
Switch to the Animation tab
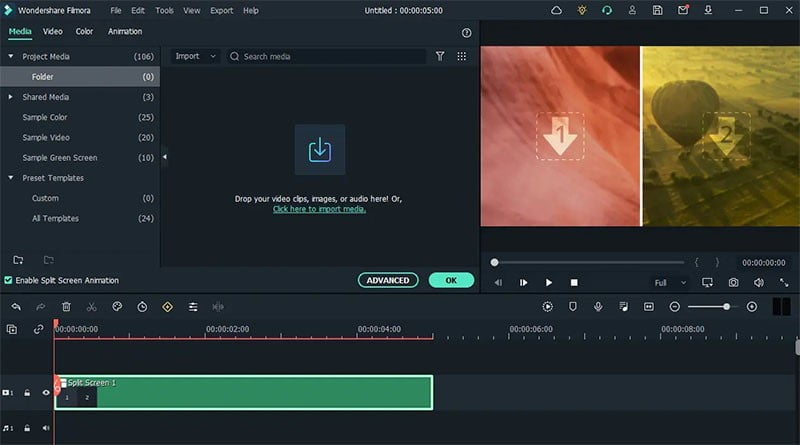pos(125,31)
